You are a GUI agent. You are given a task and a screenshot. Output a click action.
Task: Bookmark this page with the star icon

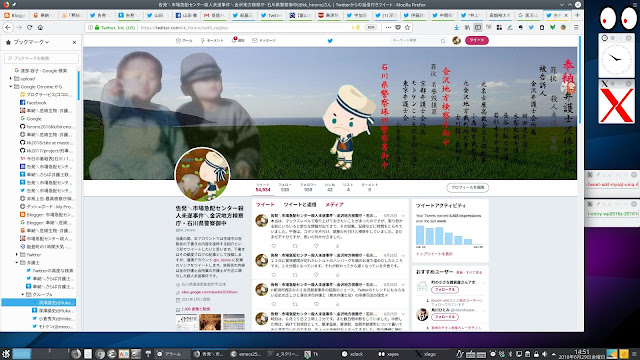tap(407, 27)
